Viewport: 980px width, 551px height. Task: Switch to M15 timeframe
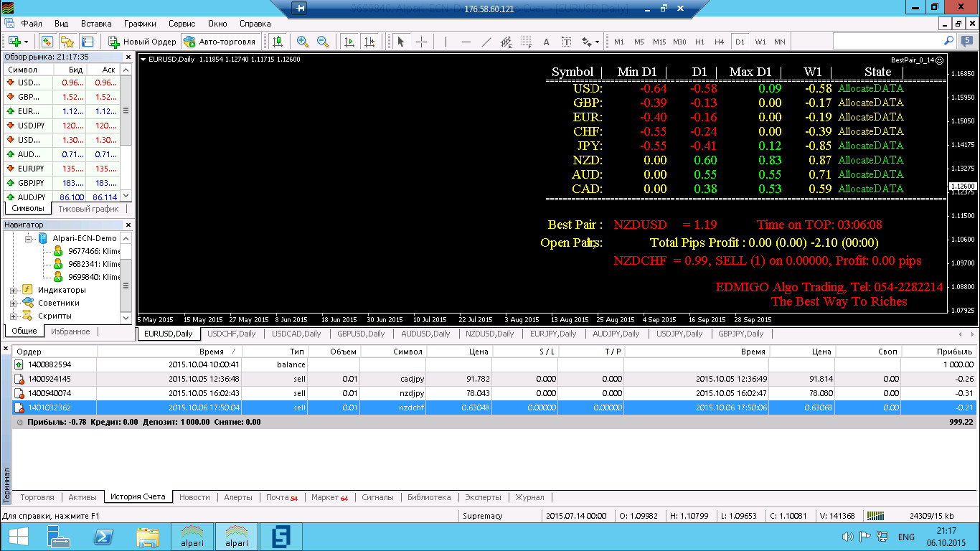tap(659, 42)
